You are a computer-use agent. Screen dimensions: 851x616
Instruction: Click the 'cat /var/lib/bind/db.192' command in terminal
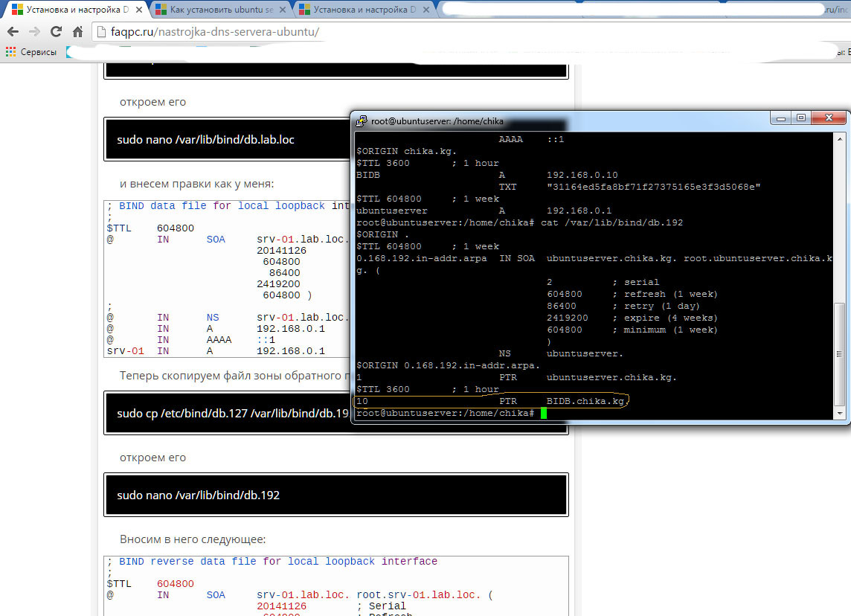coord(611,222)
